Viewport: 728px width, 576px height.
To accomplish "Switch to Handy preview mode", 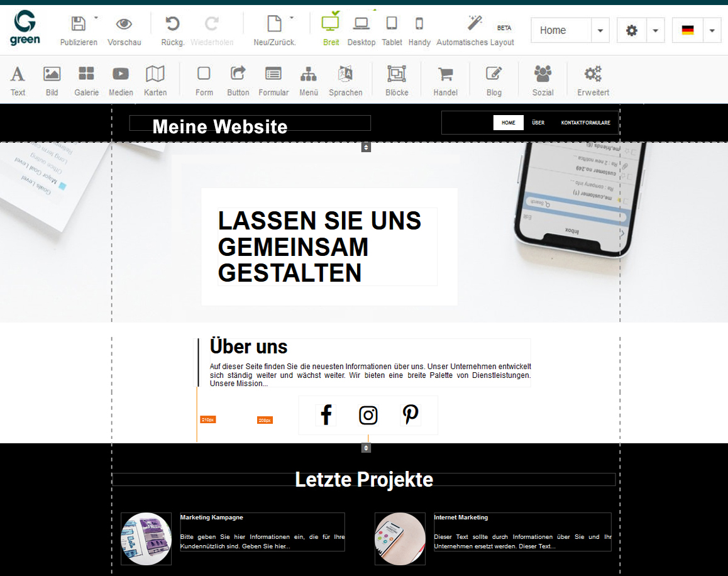I will point(419,30).
